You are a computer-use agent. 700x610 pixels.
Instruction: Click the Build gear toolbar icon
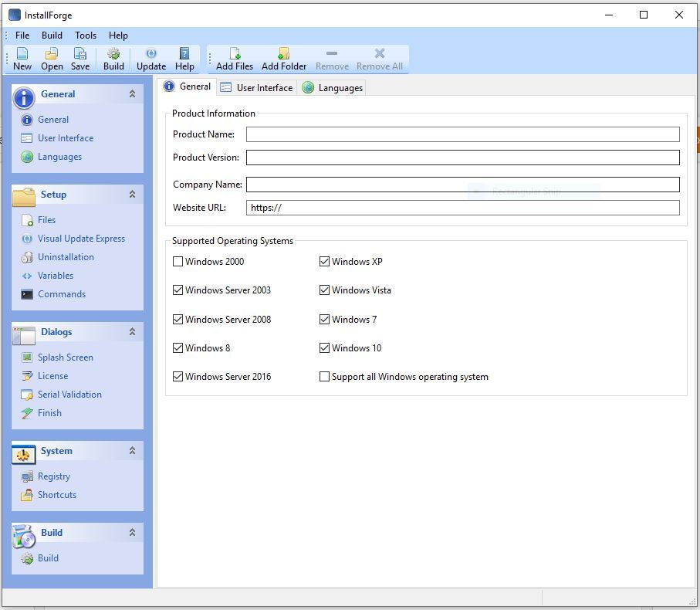(x=113, y=53)
